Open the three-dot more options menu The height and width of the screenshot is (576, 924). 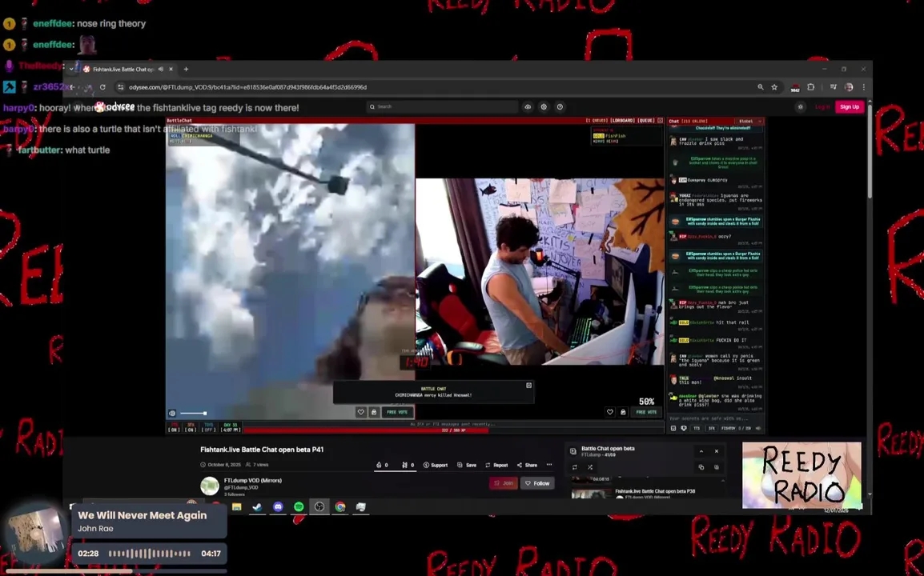point(549,465)
